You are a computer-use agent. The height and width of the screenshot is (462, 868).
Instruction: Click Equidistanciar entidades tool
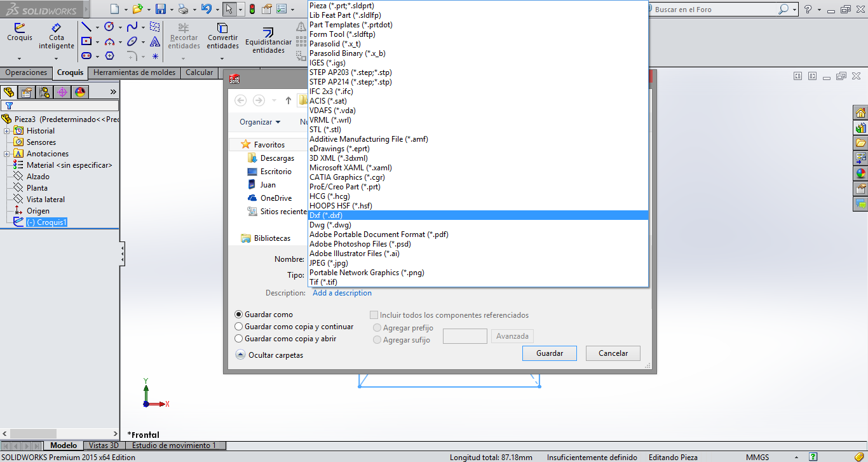coord(268,41)
